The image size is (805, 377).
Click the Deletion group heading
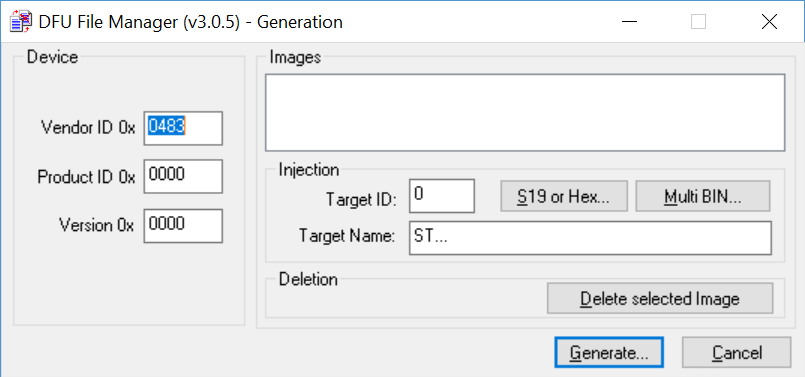point(308,279)
